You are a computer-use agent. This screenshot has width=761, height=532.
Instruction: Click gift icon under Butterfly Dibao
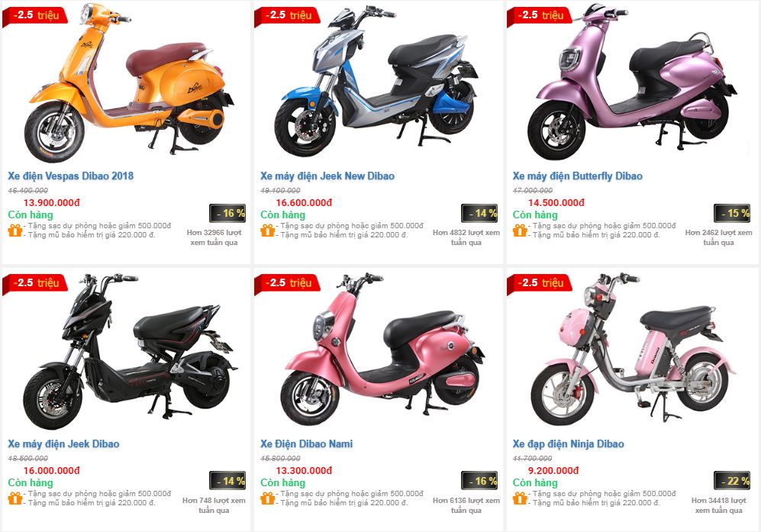click(520, 230)
